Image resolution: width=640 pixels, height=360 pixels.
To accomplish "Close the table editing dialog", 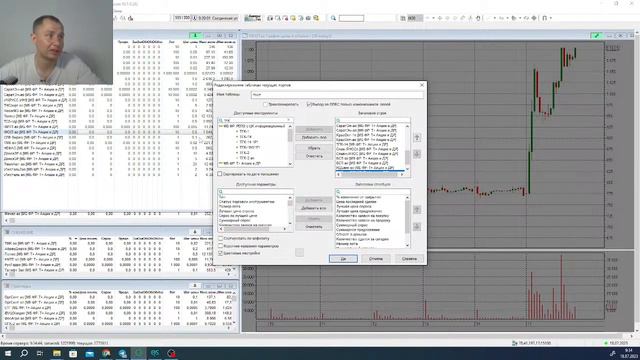I will pyautogui.click(x=422, y=85).
